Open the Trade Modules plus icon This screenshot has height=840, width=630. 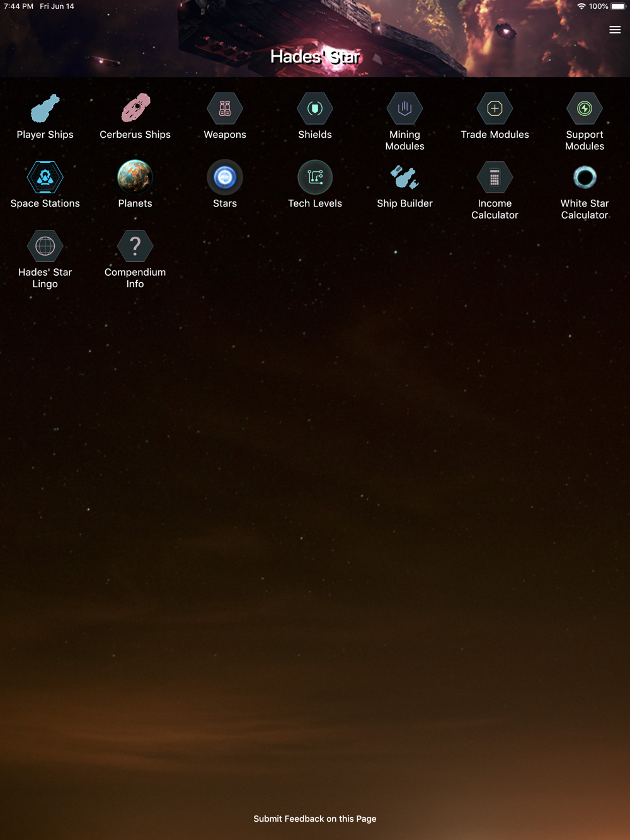point(495,108)
